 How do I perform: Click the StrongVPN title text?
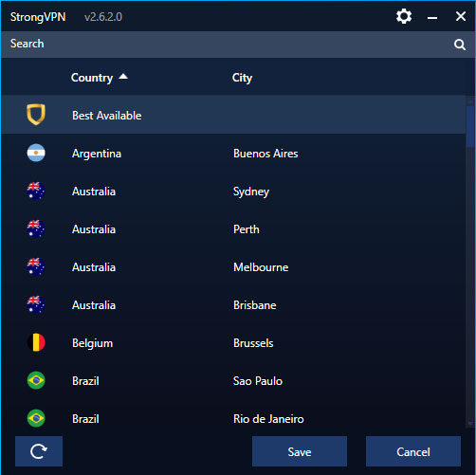(x=38, y=17)
